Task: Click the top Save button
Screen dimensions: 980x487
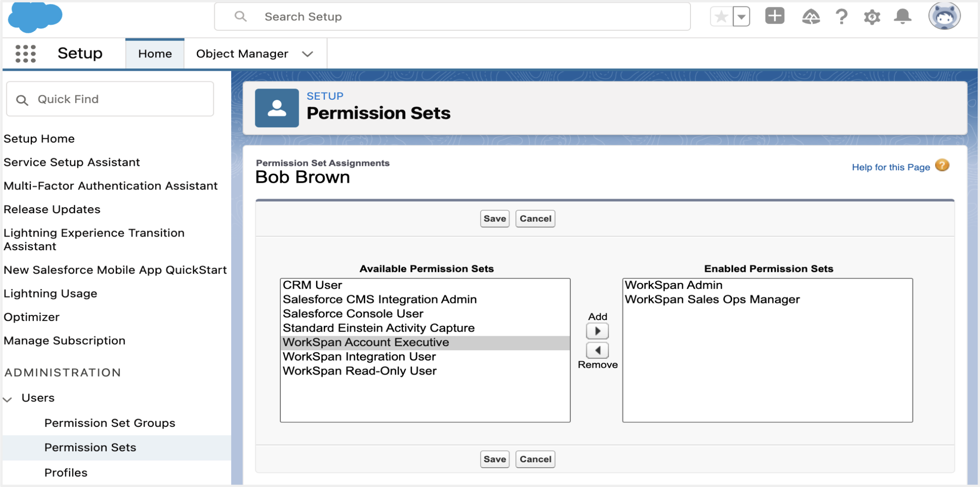Action: tap(495, 218)
